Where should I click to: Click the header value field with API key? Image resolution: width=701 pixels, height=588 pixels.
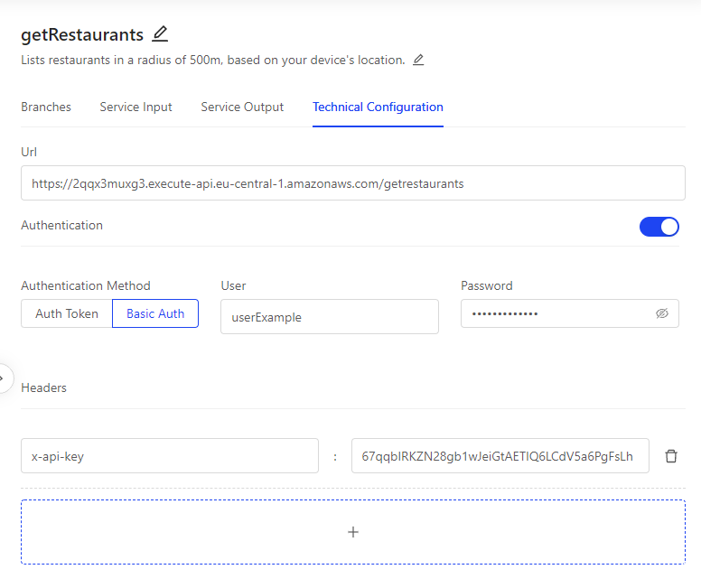500,455
